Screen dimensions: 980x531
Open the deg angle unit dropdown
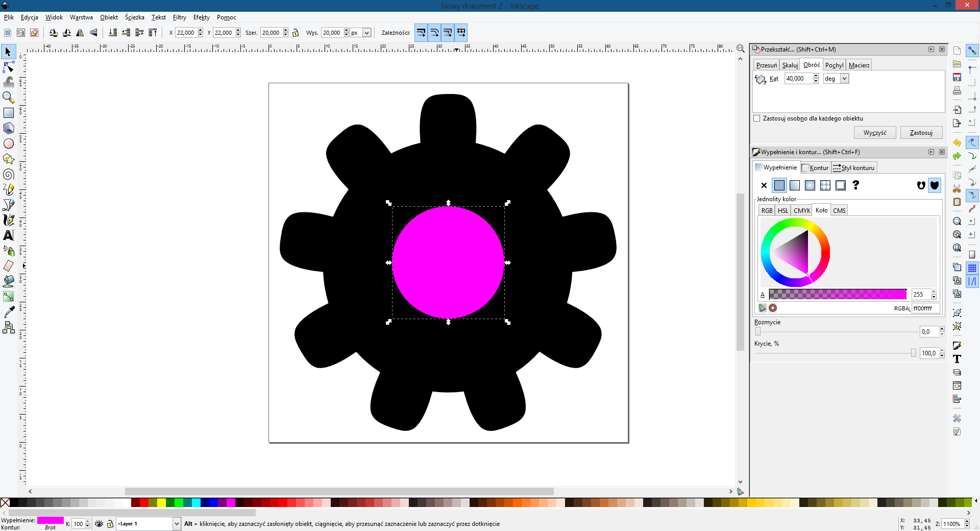point(844,79)
